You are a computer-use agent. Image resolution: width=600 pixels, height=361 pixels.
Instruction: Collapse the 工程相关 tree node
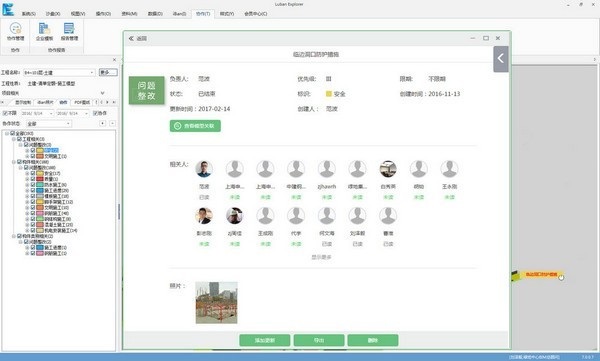click(x=14, y=139)
